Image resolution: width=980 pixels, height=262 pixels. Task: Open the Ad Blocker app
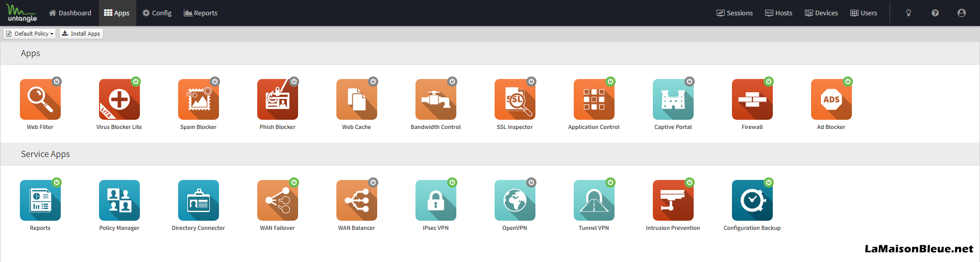831,99
